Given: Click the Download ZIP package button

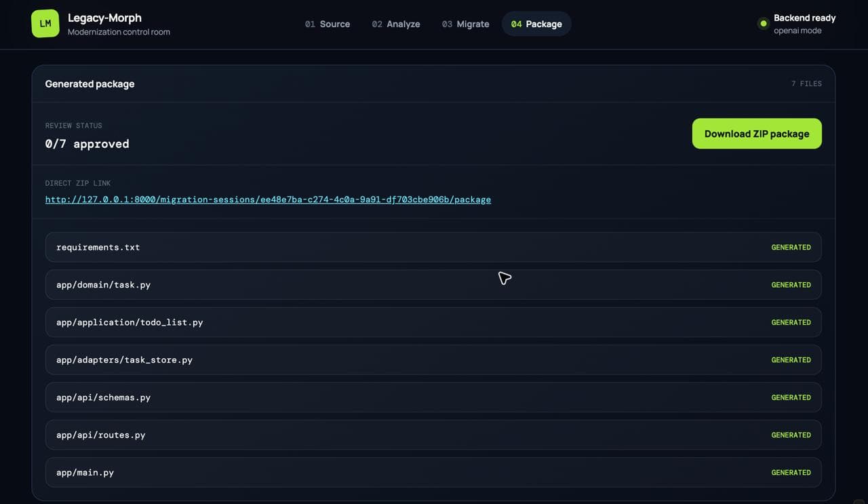Looking at the screenshot, I should pyautogui.click(x=757, y=134).
